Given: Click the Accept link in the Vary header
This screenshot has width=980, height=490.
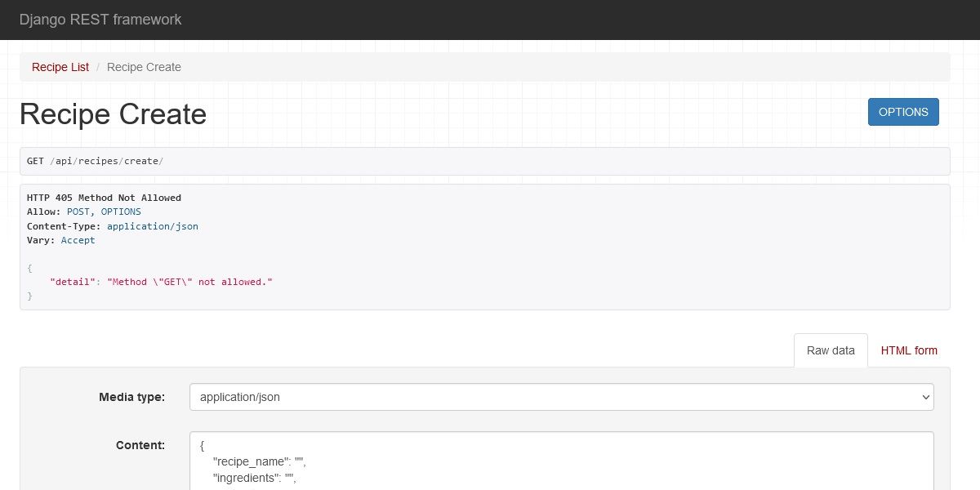Looking at the screenshot, I should pos(78,240).
